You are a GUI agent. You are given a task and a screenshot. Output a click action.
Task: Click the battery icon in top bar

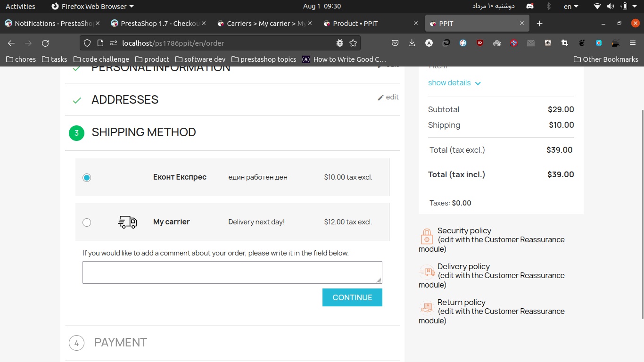click(x=624, y=6)
